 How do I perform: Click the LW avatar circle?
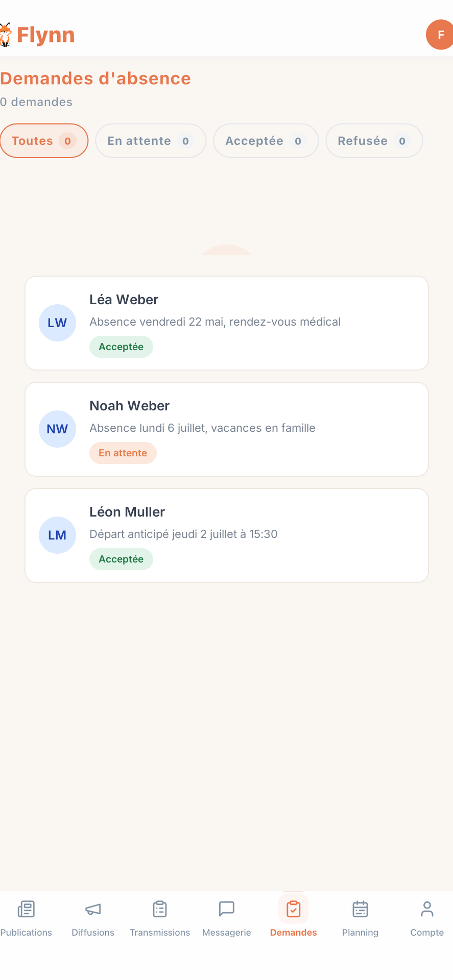point(57,323)
